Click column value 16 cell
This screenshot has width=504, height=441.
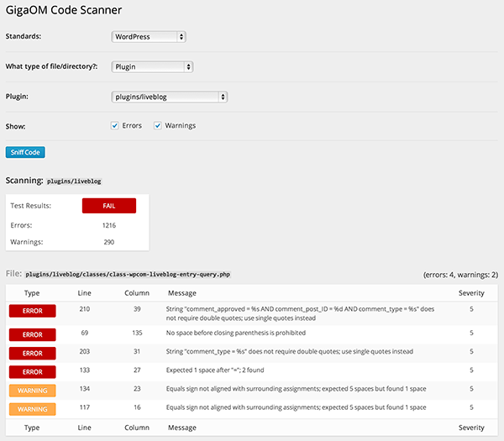coord(137,407)
